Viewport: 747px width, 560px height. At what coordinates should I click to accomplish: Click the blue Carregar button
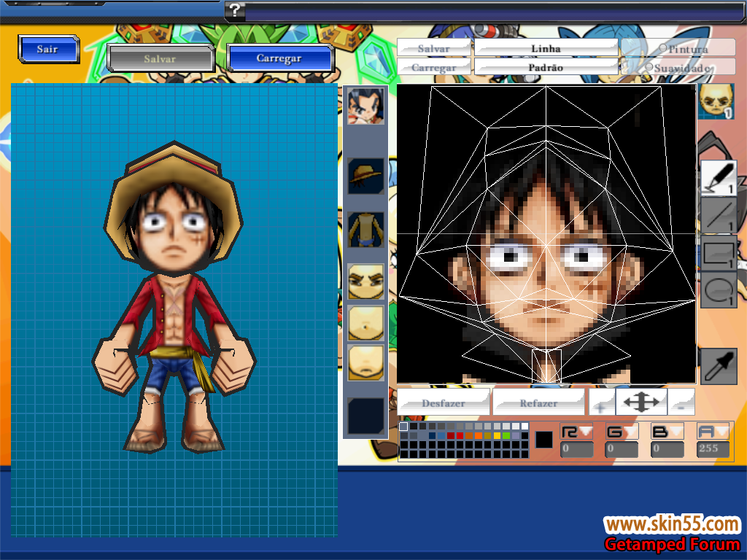coord(279,58)
